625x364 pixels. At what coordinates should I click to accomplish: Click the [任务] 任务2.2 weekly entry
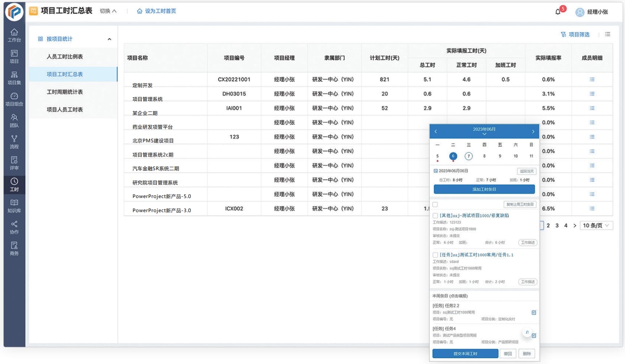point(484,312)
